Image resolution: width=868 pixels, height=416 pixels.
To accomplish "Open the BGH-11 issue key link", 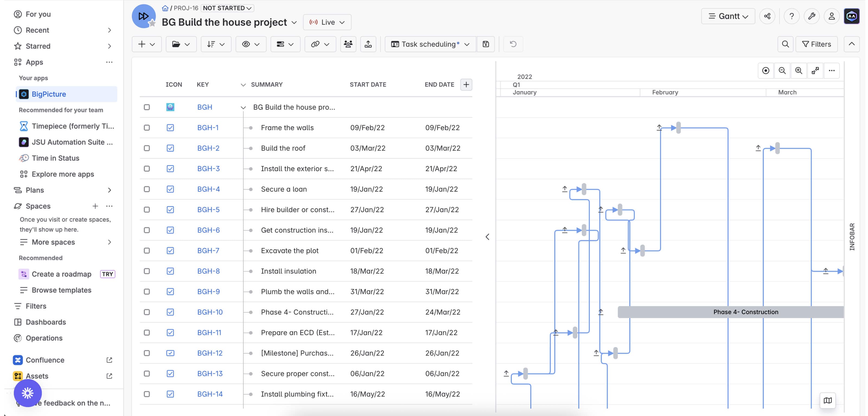I will point(209,333).
